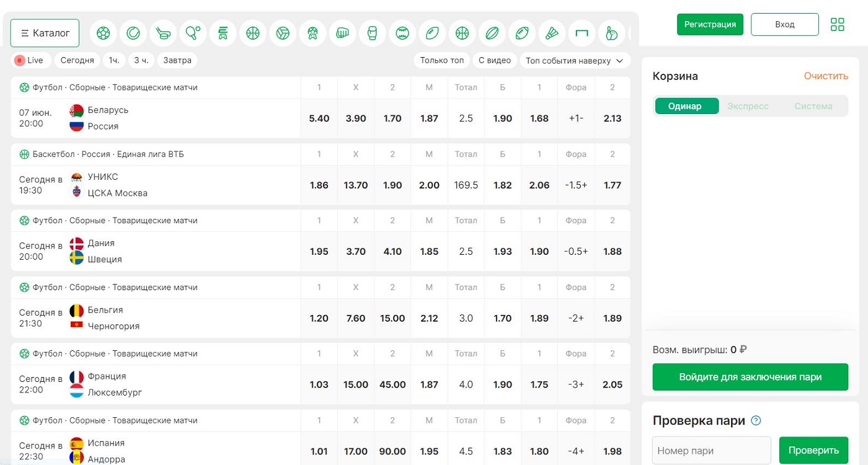Select the goal frame sport icon

(x=582, y=33)
